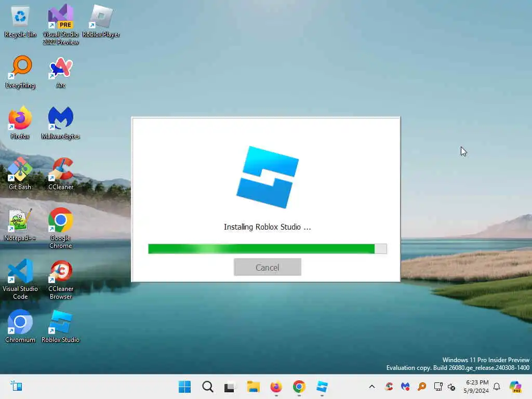Open Copilot preview icon in taskbar
Viewport: 532px width, 399px height.
coord(515,387)
